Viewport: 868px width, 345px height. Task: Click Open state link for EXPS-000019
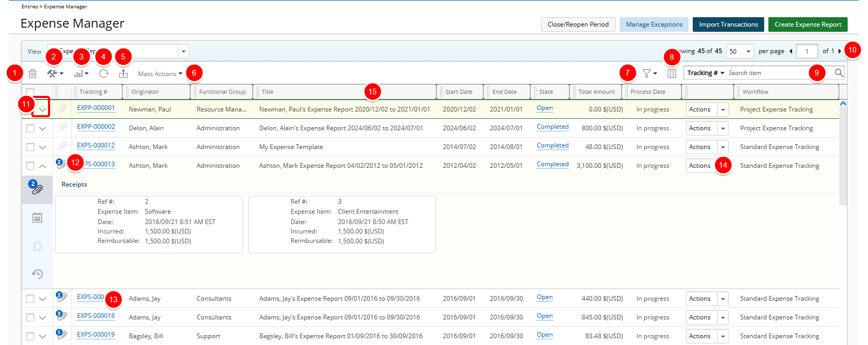pyautogui.click(x=545, y=335)
